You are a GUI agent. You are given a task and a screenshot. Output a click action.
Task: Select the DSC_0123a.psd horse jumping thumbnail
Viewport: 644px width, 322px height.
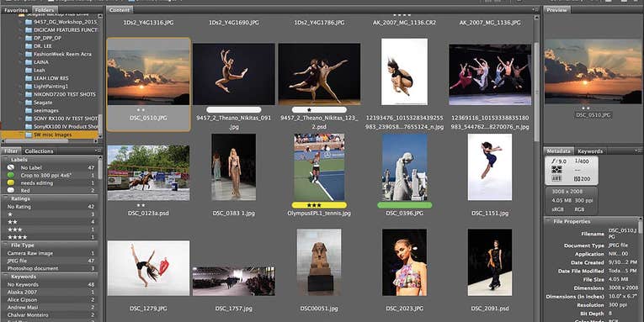point(148,172)
